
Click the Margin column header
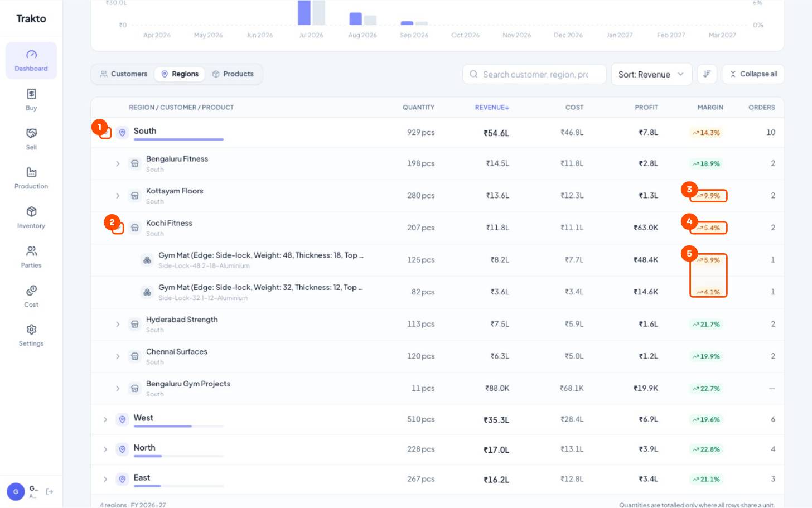point(710,108)
